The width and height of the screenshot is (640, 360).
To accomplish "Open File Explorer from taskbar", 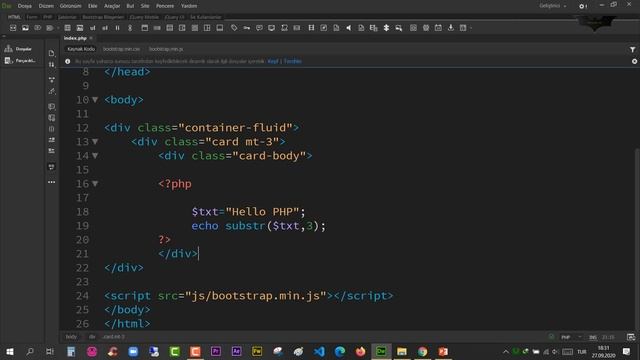I will coord(402,351).
